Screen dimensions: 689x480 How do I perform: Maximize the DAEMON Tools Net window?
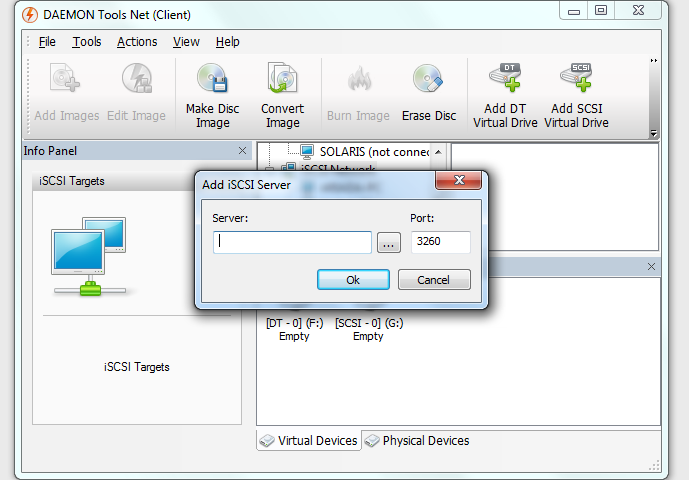[x=601, y=10]
